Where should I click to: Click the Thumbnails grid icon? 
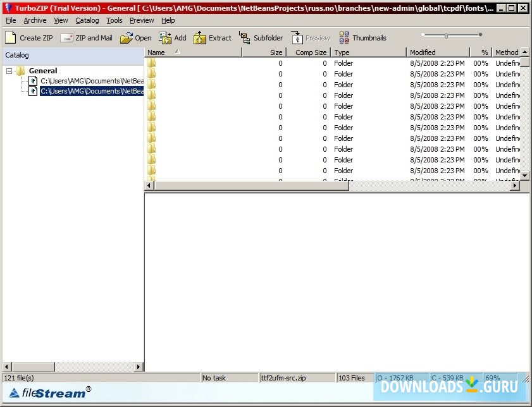[x=343, y=38]
